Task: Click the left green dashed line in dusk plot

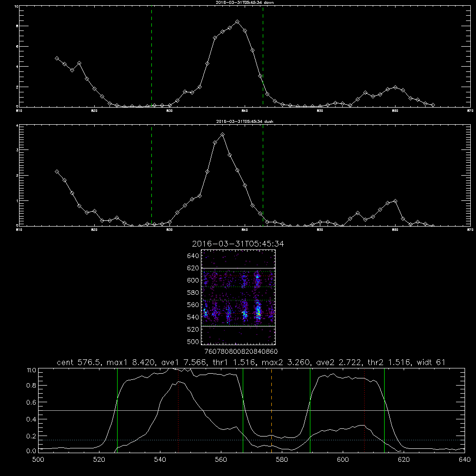Action: (x=151, y=176)
